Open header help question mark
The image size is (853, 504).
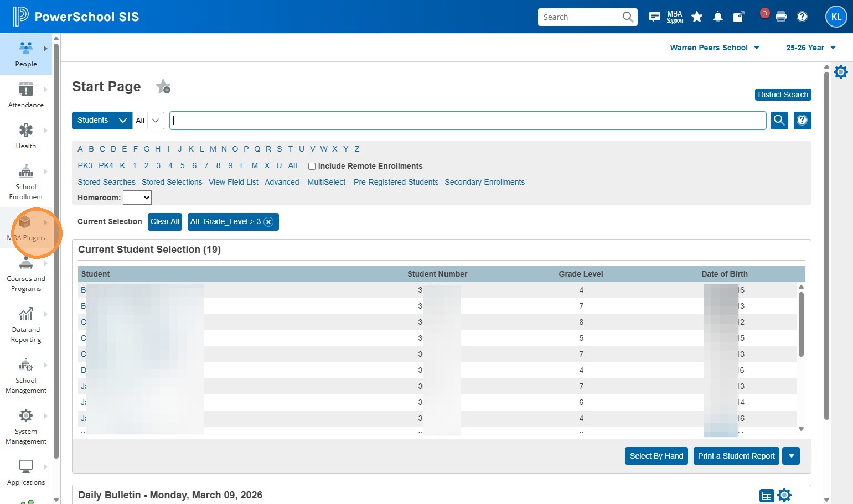802,17
